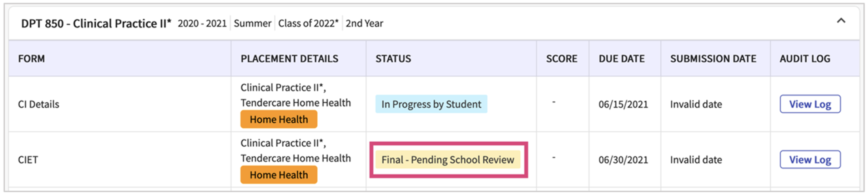Click the Final - Pending School Review status
The image size is (868, 196).
coord(448,160)
